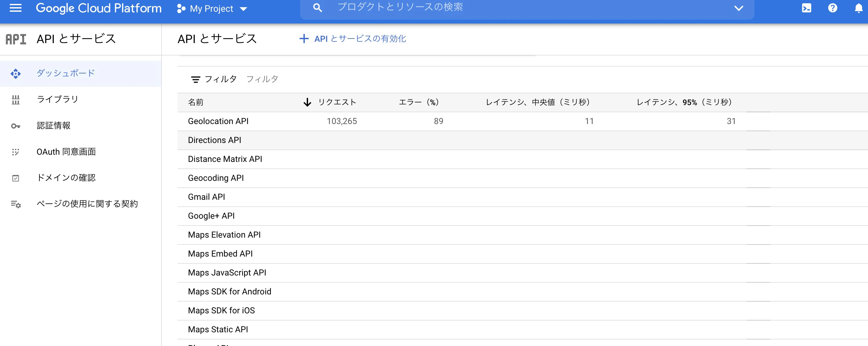Click the plus icon for enabling APIs
868x346 pixels.
click(x=303, y=39)
